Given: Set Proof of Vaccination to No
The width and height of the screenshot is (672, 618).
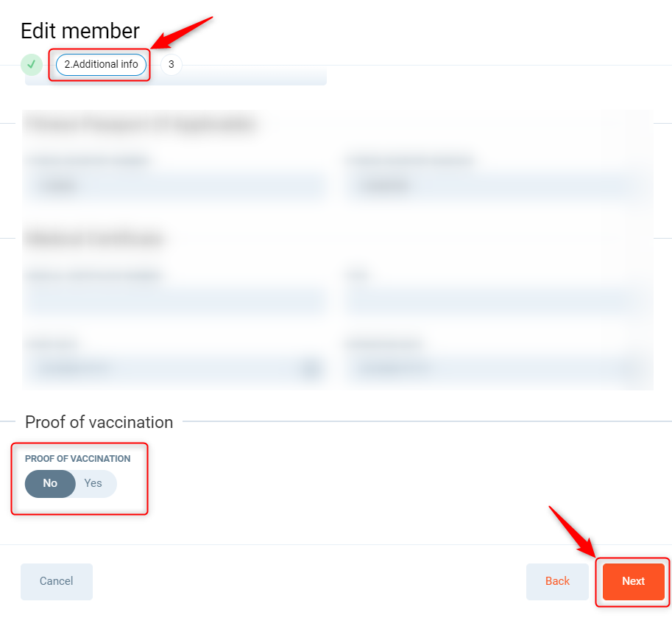Looking at the screenshot, I should [x=50, y=484].
